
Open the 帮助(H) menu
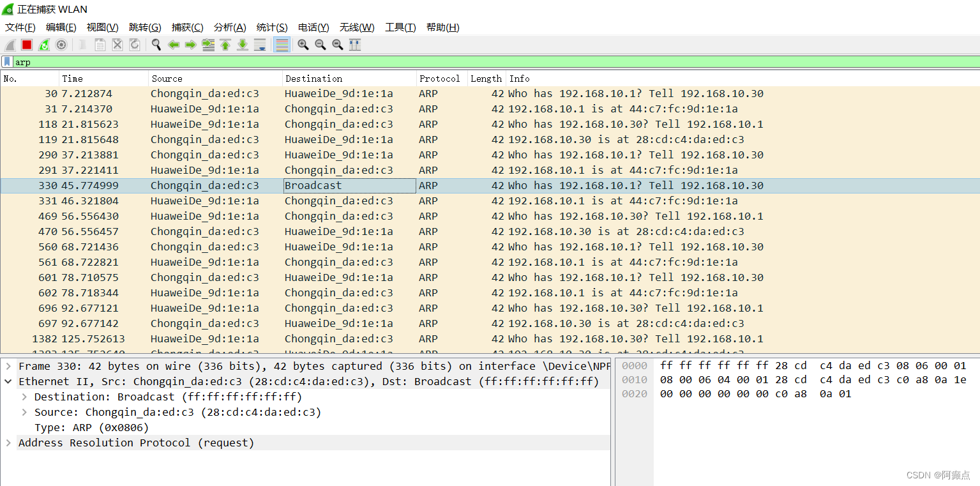(443, 27)
